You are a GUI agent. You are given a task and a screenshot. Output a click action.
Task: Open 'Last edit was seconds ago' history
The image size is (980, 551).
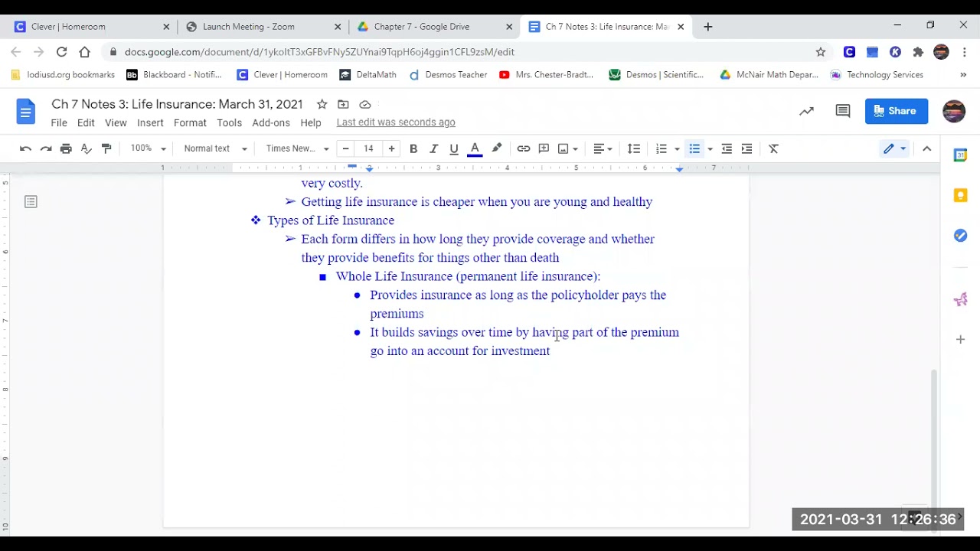pyautogui.click(x=396, y=122)
